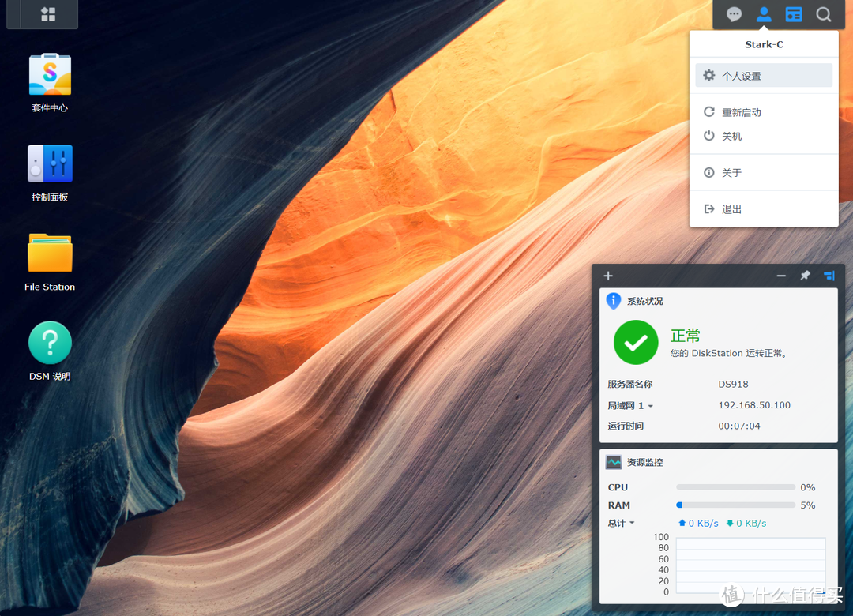The height and width of the screenshot is (616, 853).
Task: Click the user account options icon
Action: pyautogui.click(x=764, y=14)
